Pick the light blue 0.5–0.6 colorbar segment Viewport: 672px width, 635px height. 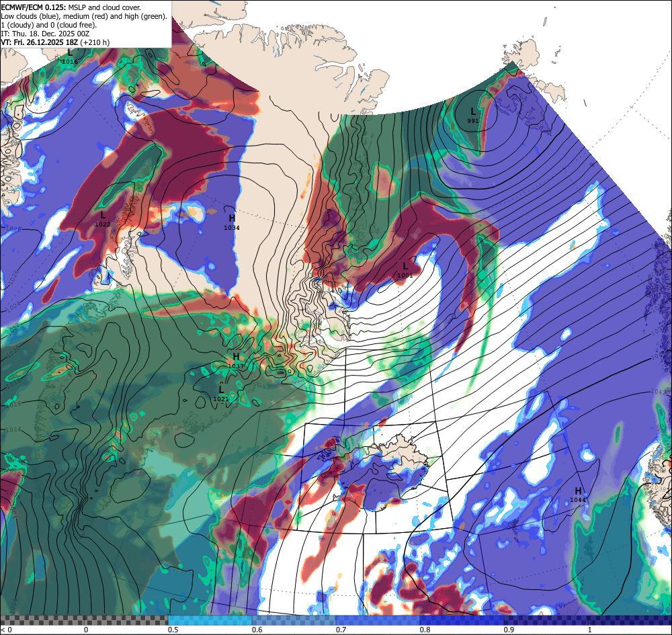tap(210, 620)
